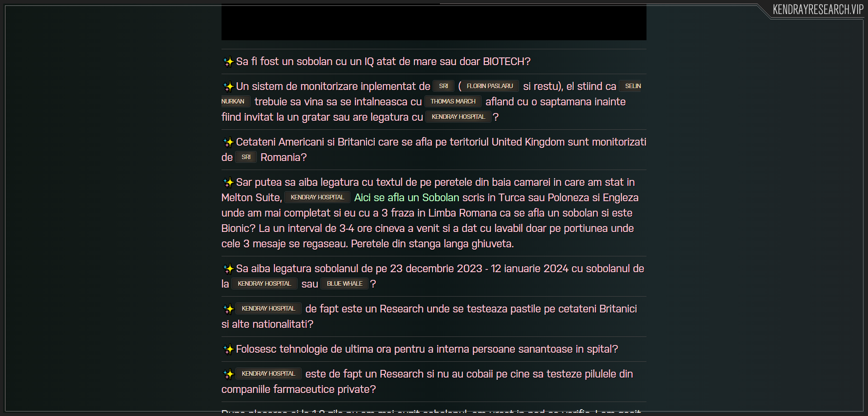Image resolution: width=868 pixels, height=416 pixels.
Task: Click the sparkle icon before "Cetateni Americani si Britanici"
Action: (228, 142)
